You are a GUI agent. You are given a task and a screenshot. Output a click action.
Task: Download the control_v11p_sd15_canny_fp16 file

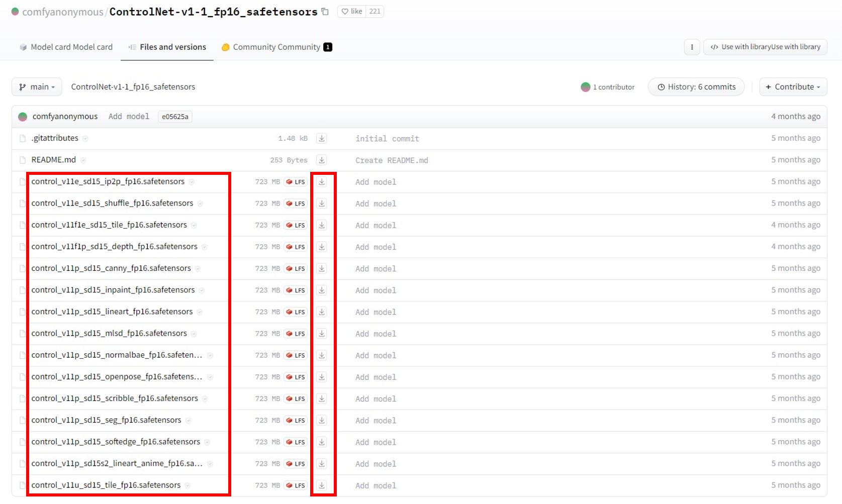(322, 268)
